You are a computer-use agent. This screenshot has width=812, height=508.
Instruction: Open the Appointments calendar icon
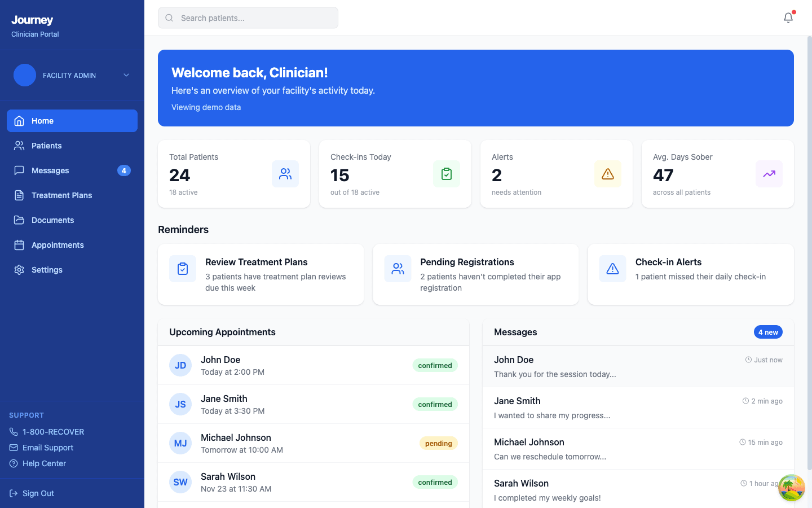coord(19,244)
